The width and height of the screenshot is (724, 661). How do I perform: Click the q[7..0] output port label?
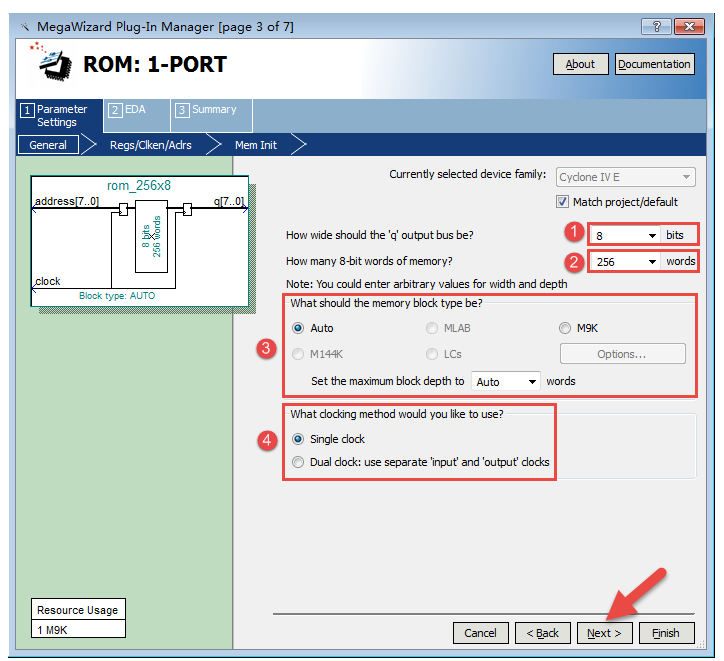[229, 201]
